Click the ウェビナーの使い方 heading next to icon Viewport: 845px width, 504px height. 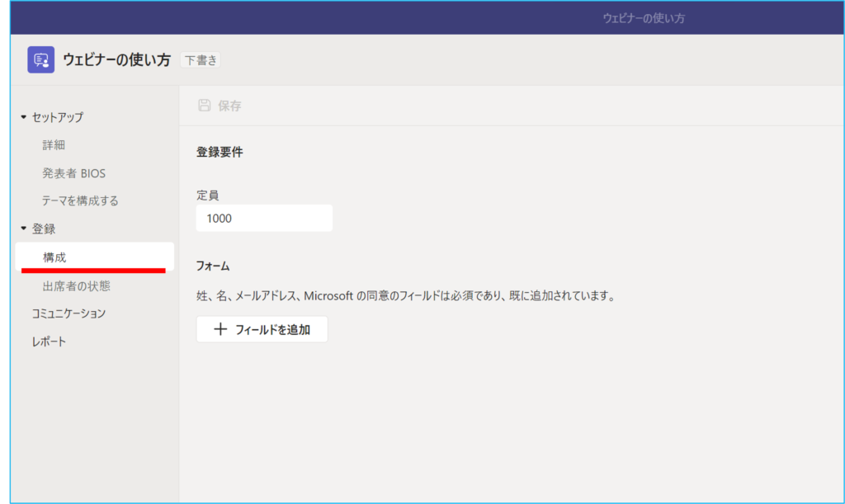[x=116, y=60]
